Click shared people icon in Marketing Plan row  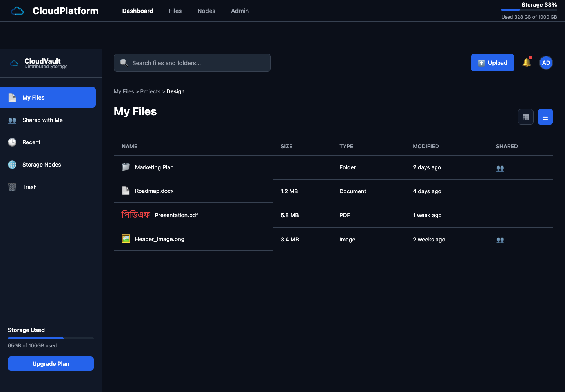500,168
